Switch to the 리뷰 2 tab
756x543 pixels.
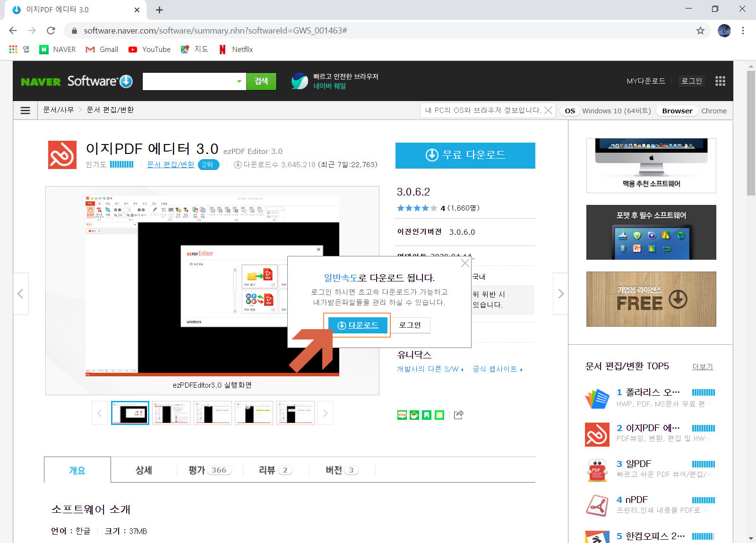276,470
